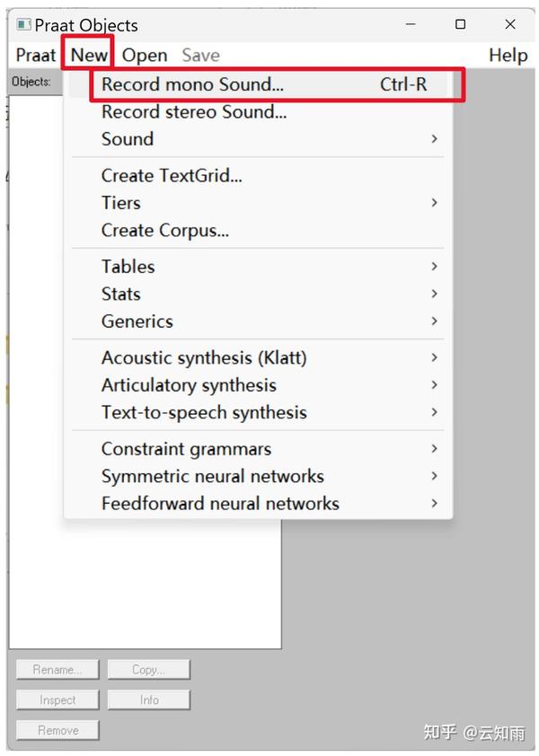
Task: Expand the Tables submenu
Action: [128, 267]
